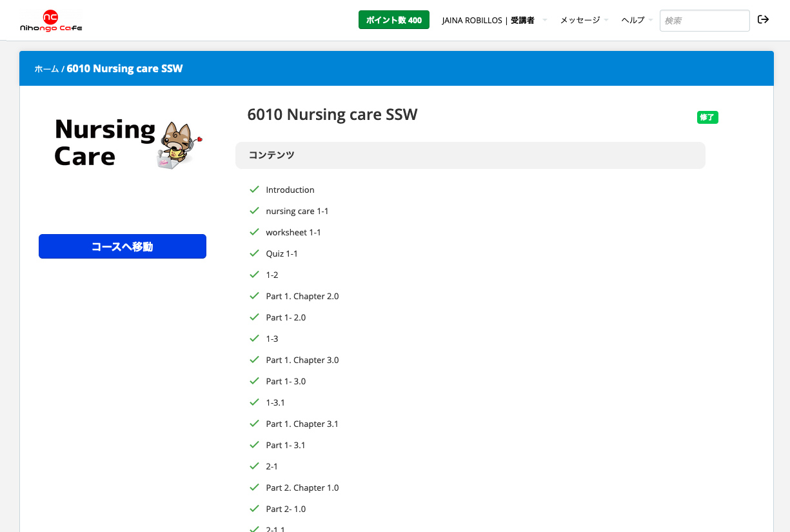
Task: Click the green 修了 completion badge
Action: tap(707, 117)
